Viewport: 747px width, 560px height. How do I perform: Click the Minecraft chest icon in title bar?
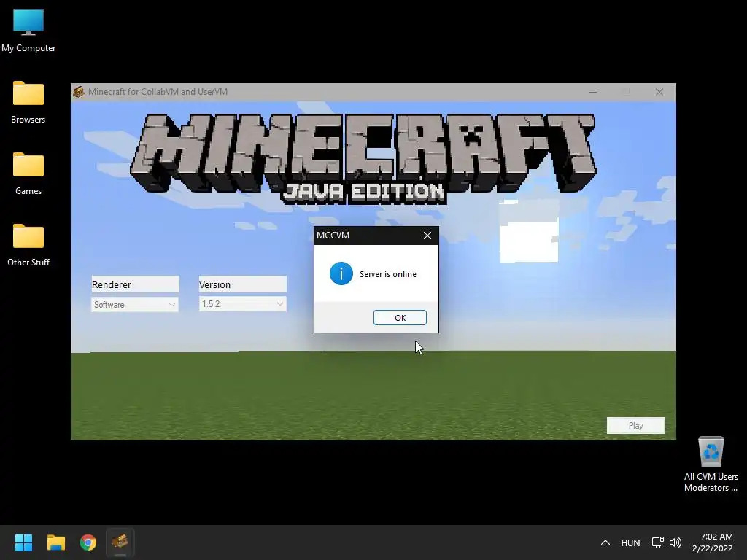pos(79,91)
